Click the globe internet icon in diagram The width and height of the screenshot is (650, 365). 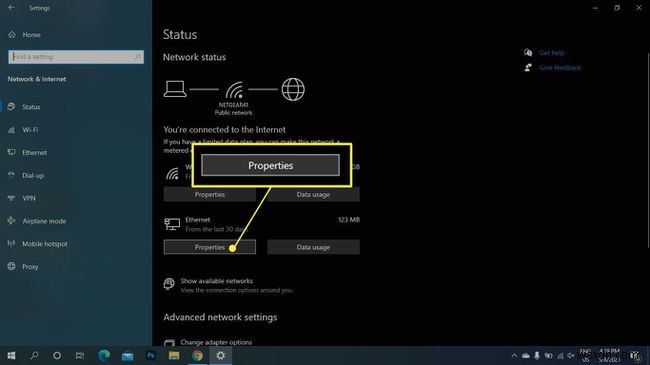pyautogui.click(x=293, y=89)
